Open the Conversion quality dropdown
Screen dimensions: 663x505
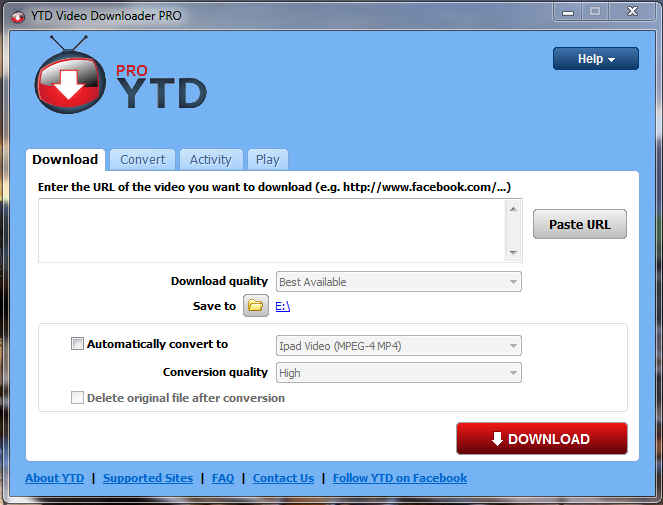coord(398,373)
